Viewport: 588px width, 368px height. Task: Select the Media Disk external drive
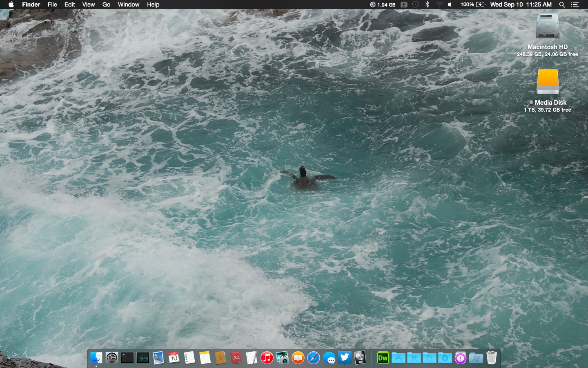click(x=548, y=82)
